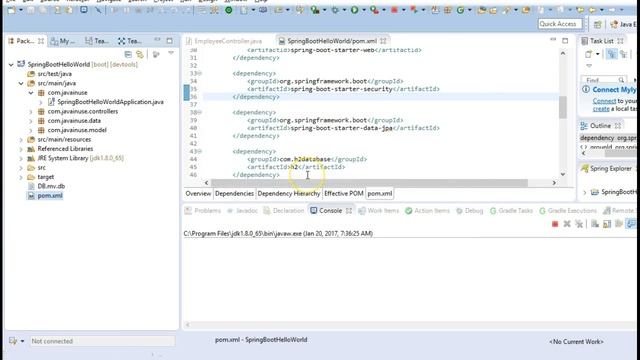
Task: Click scroll down arrow of editor scrollbar
Action: point(563,174)
